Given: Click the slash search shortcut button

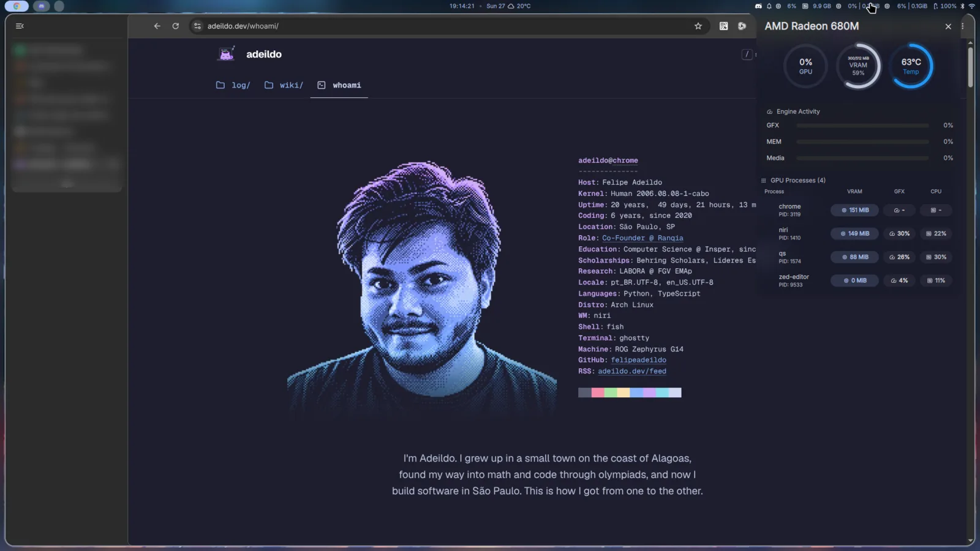Looking at the screenshot, I should click(747, 54).
